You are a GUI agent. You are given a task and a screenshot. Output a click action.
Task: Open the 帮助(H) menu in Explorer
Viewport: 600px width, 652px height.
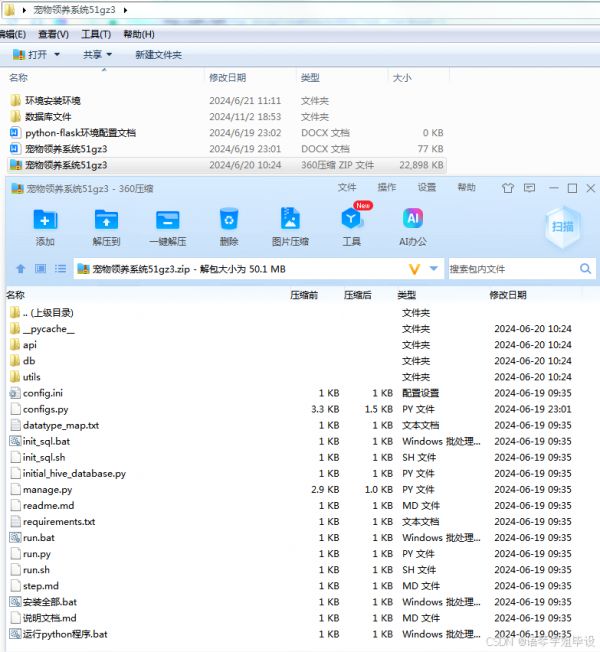pos(139,34)
